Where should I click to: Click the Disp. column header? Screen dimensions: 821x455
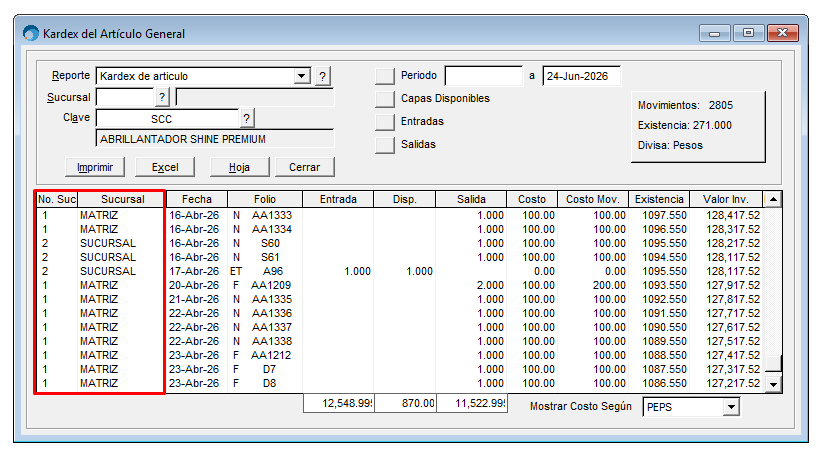[404, 199]
